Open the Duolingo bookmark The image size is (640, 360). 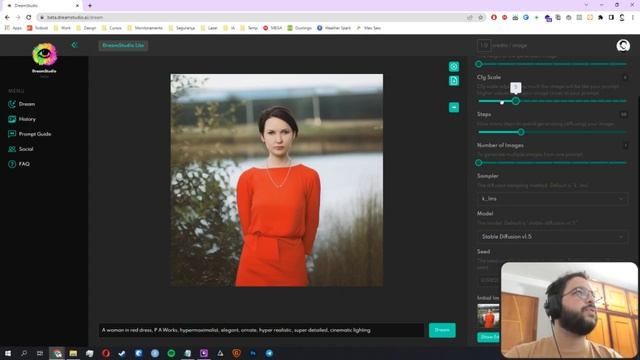click(300, 28)
